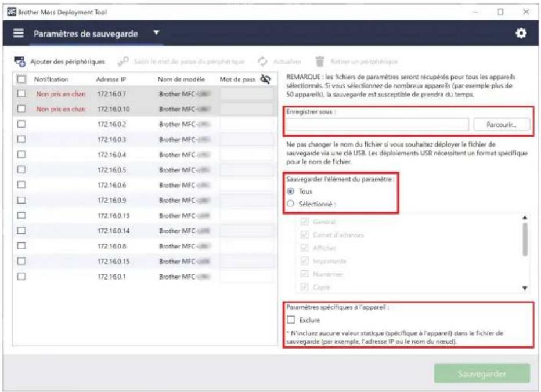Open the hamburger menu
The width and height of the screenshot is (541, 392).
[19, 33]
